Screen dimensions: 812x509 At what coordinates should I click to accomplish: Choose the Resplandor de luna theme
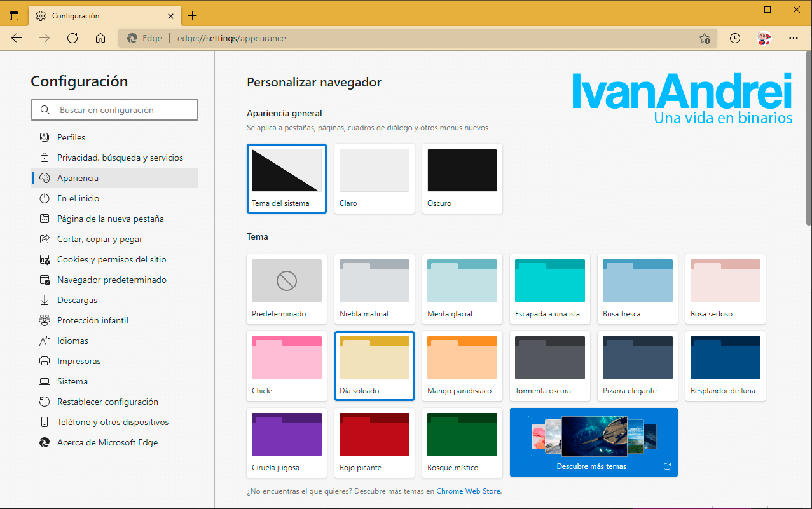pos(726,366)
